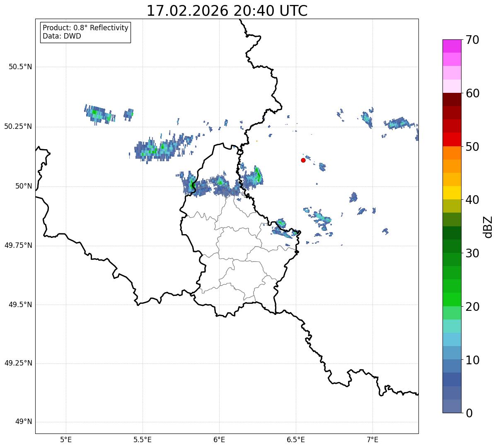Click the colorbar tick label 20

(472, 307)
